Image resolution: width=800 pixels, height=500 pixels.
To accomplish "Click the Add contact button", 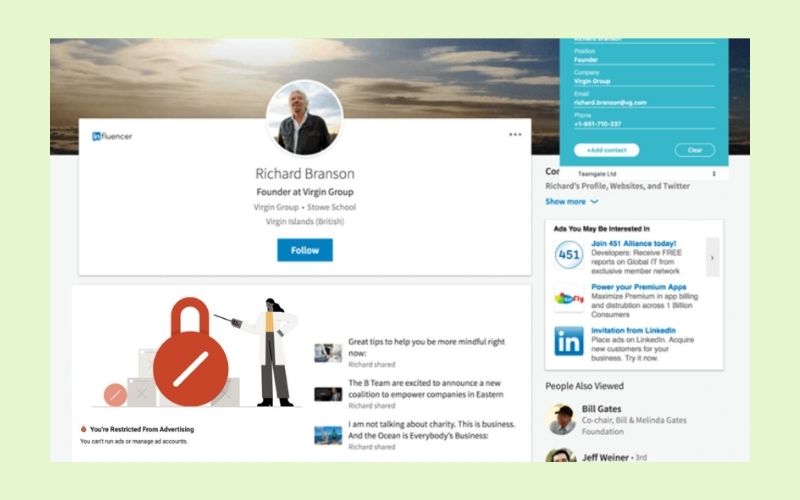I will click(606, 150).
